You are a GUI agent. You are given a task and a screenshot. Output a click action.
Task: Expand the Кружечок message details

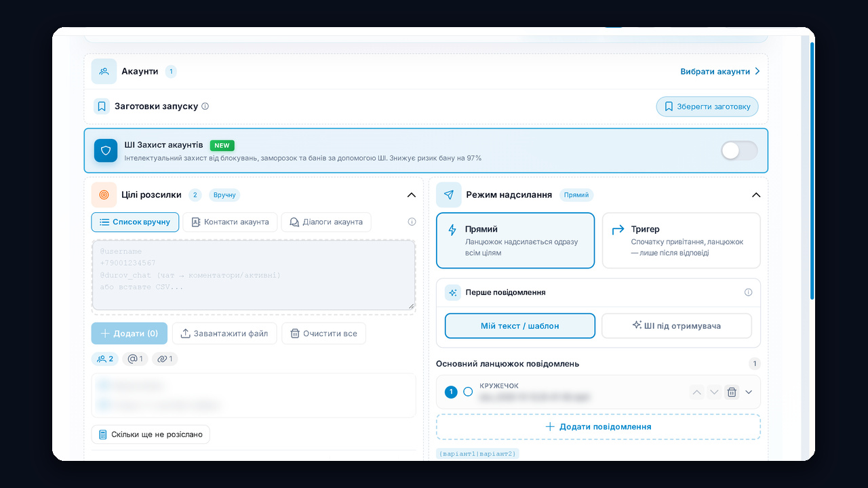click(749, 392)
